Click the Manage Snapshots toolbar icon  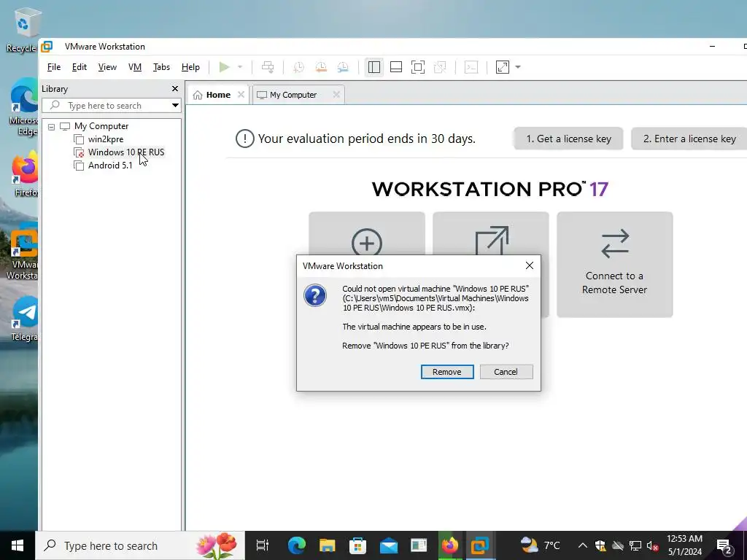tap(343, 67)
